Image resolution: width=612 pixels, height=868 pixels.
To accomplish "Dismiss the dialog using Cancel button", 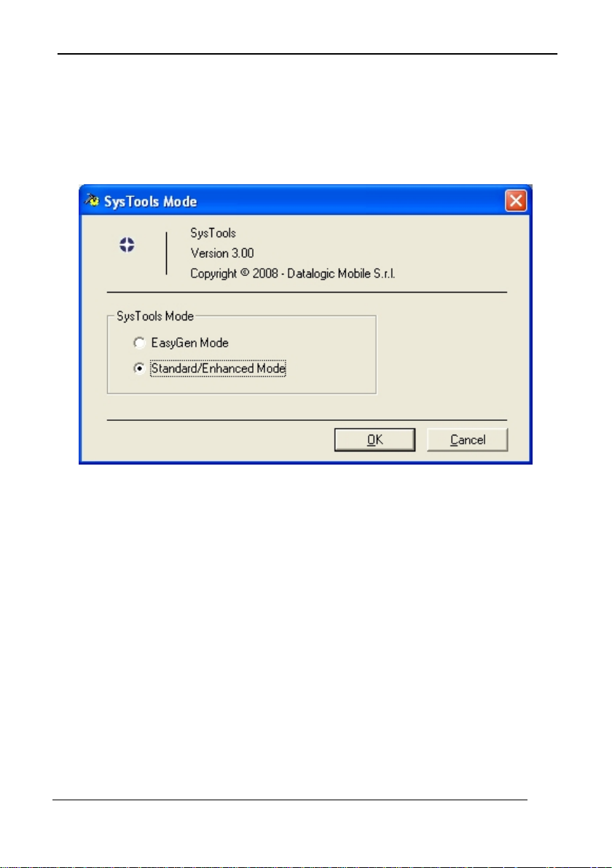I will 468,440.
